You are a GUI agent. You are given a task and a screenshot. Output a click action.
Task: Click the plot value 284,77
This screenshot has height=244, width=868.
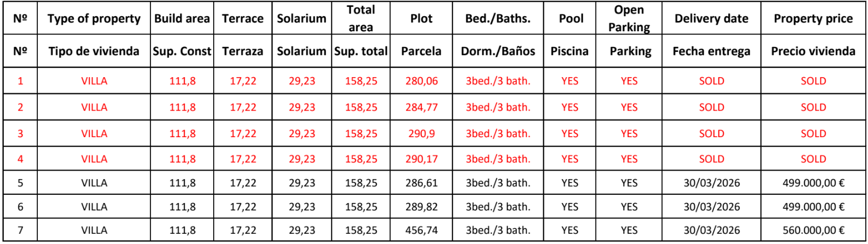(x=421, y=107)
